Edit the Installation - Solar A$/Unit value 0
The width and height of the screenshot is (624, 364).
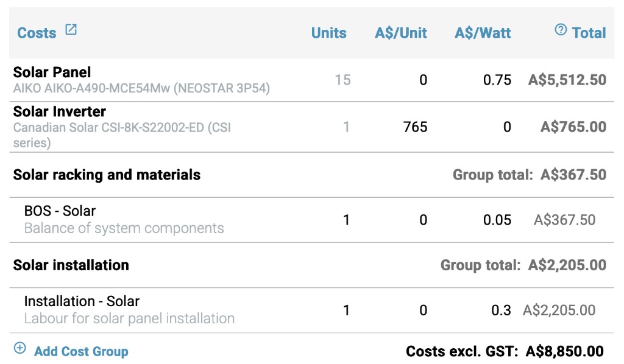point(424,310)
